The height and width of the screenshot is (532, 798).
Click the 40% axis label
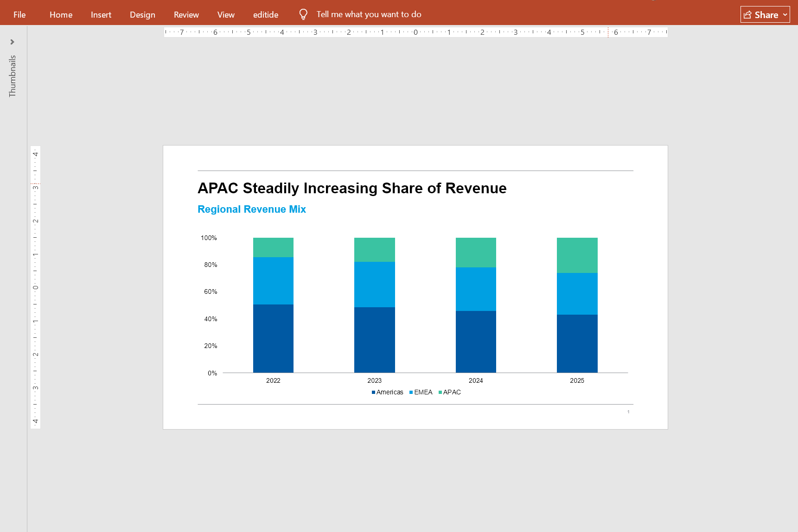point(211,319)
